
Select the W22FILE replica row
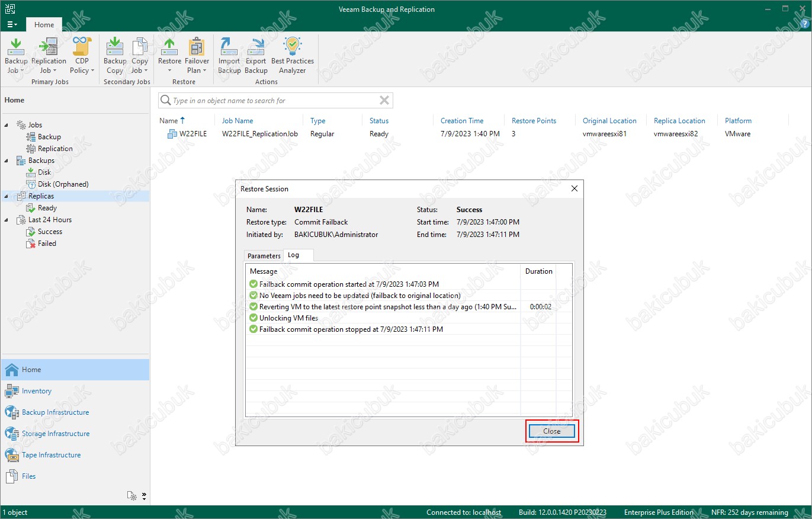click(x=474, y=134)
